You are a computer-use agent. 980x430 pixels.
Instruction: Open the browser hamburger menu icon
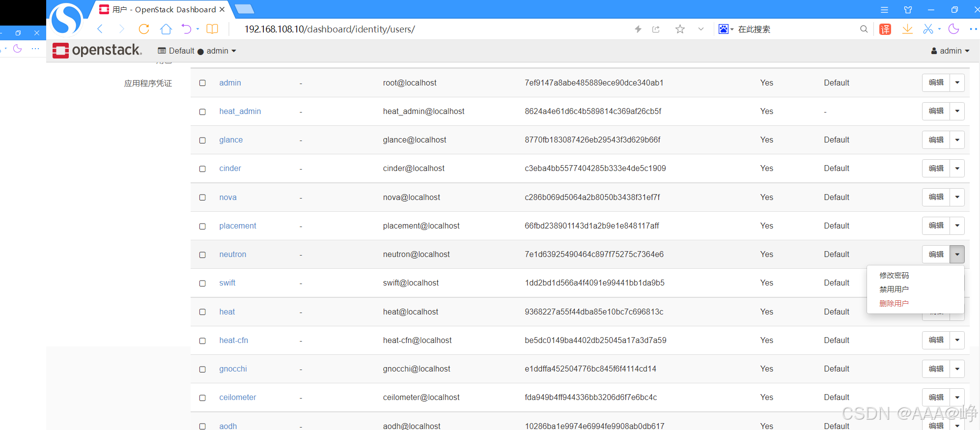click(884, 10)
